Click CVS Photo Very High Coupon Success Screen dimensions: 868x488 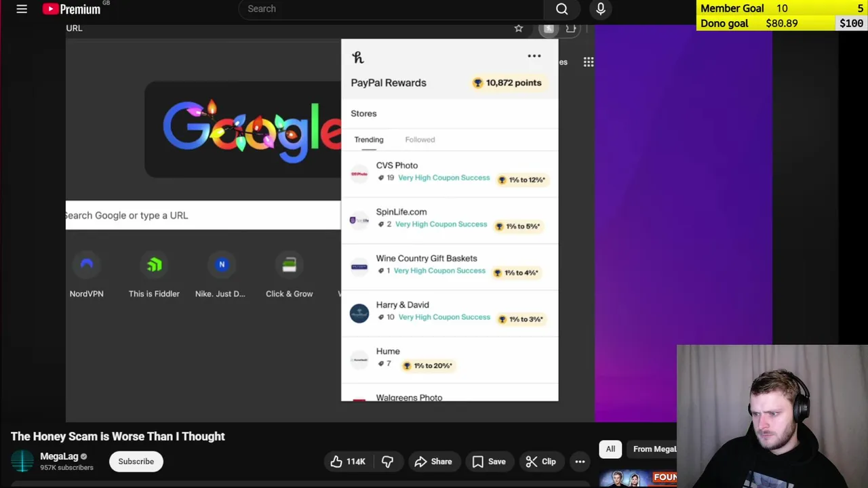pyautogui.click(x=443, y=178)
